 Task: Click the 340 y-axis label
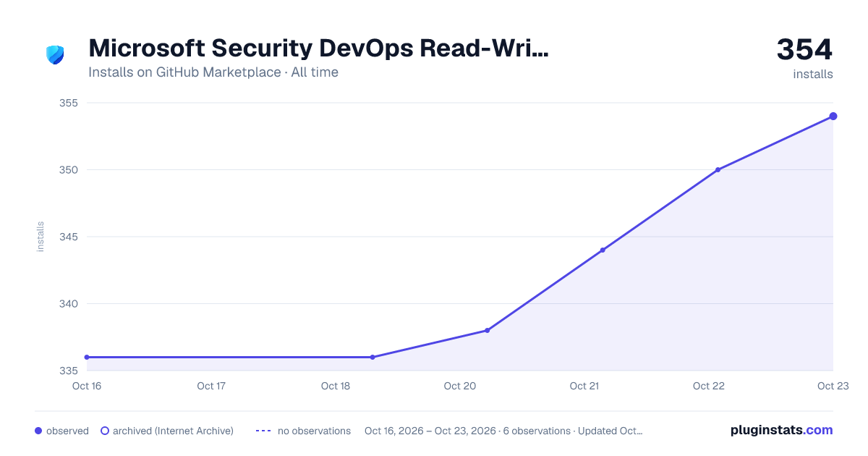[68, 304]
